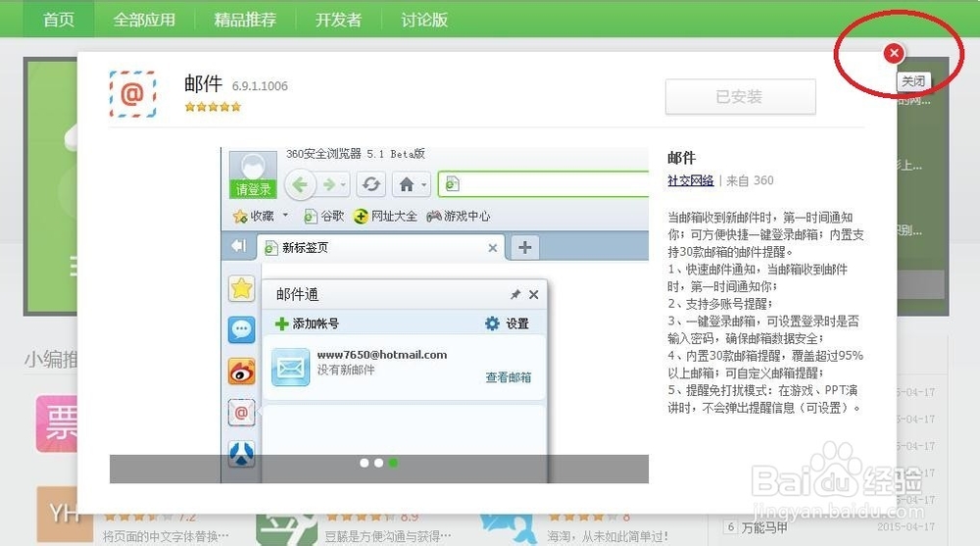Image resolution: width=980 pixels, height=546 pixels.
Task: Expand the home button dropdown arrow
Action: 423,185
